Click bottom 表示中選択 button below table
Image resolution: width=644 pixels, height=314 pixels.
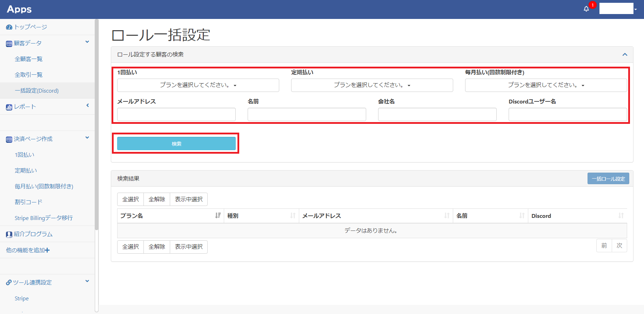coord(189,247)
